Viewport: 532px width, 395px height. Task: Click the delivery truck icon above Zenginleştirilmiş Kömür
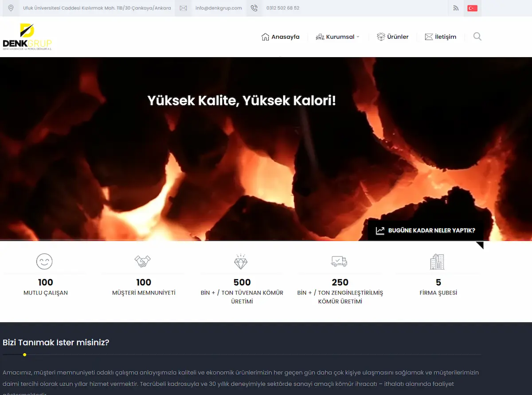tap(339, 261)
